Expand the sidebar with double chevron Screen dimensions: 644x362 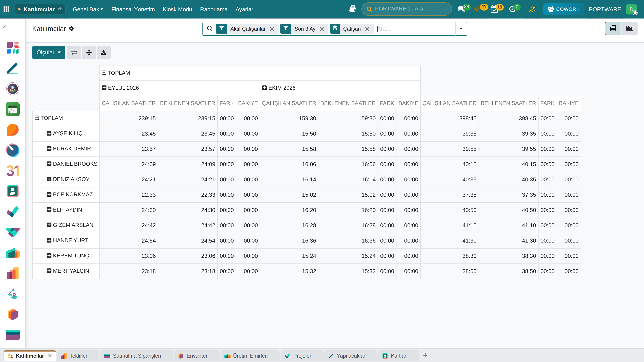[5, 26]
